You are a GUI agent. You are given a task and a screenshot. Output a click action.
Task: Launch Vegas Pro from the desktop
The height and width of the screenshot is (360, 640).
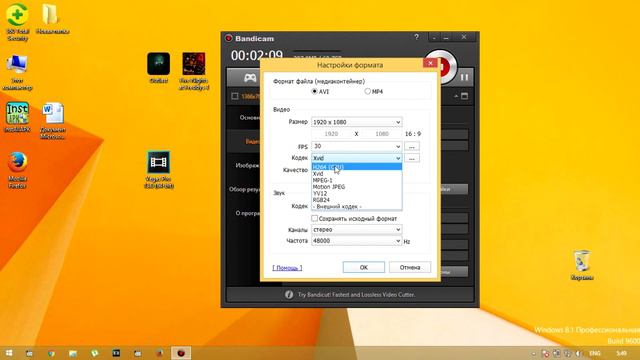point(158,170)
